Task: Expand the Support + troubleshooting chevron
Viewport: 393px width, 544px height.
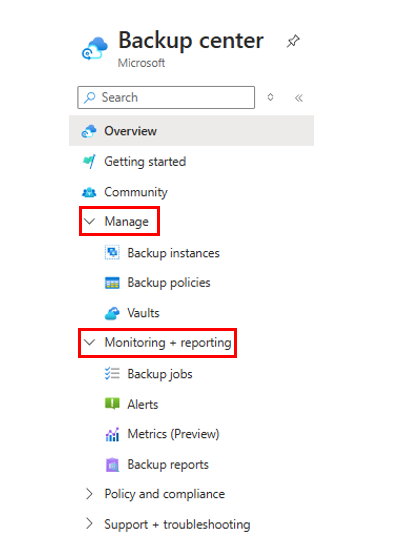Action: point(89,524)
